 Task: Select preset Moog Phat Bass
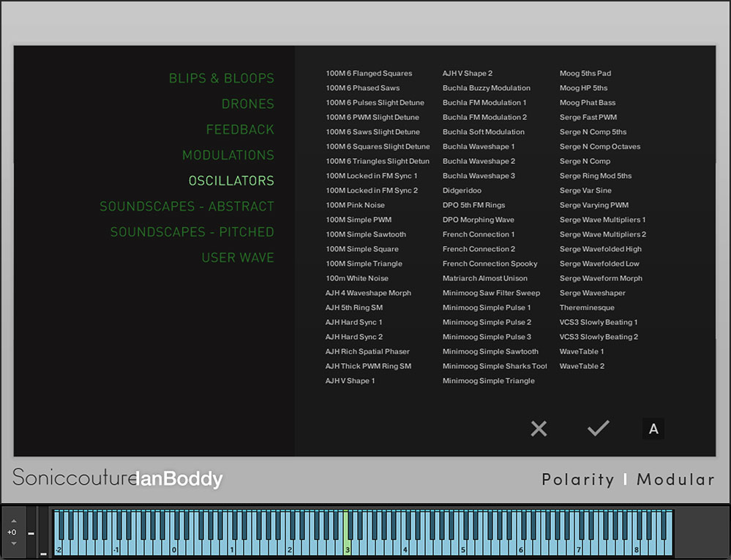click(x=588, y=102)
